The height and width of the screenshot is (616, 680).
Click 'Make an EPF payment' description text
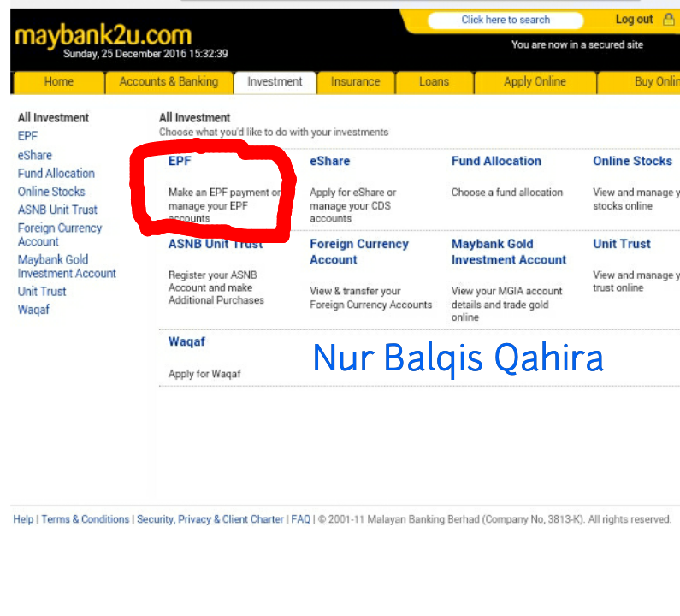click(x=225, y=205)
